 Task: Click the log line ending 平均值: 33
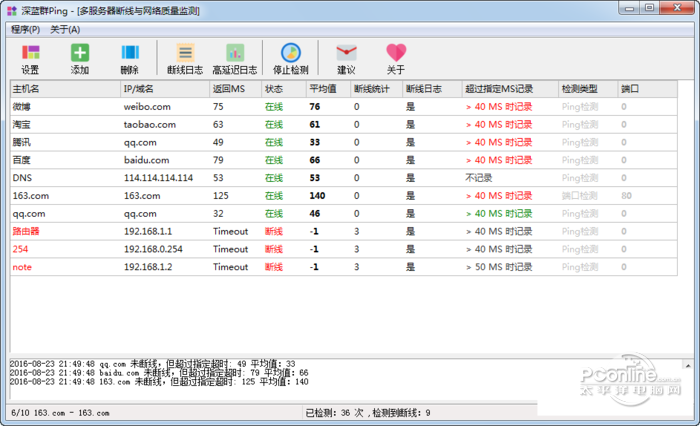[152, 364]
